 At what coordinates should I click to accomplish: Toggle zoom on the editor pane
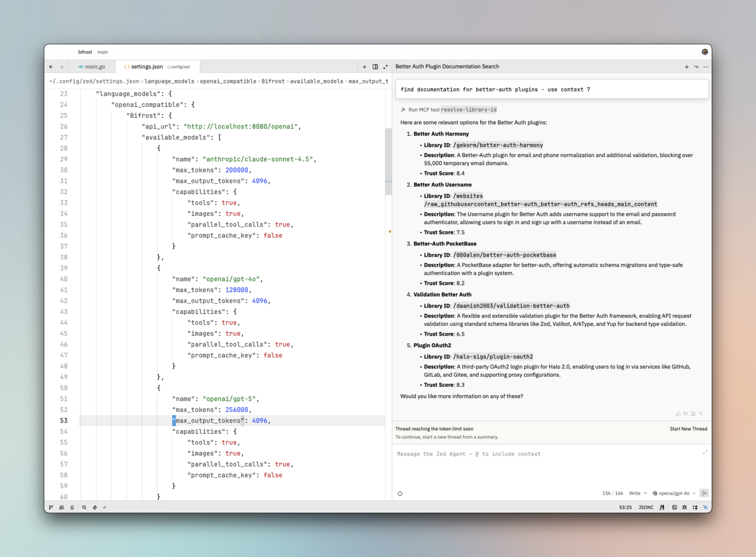click(x=385, y=67)
